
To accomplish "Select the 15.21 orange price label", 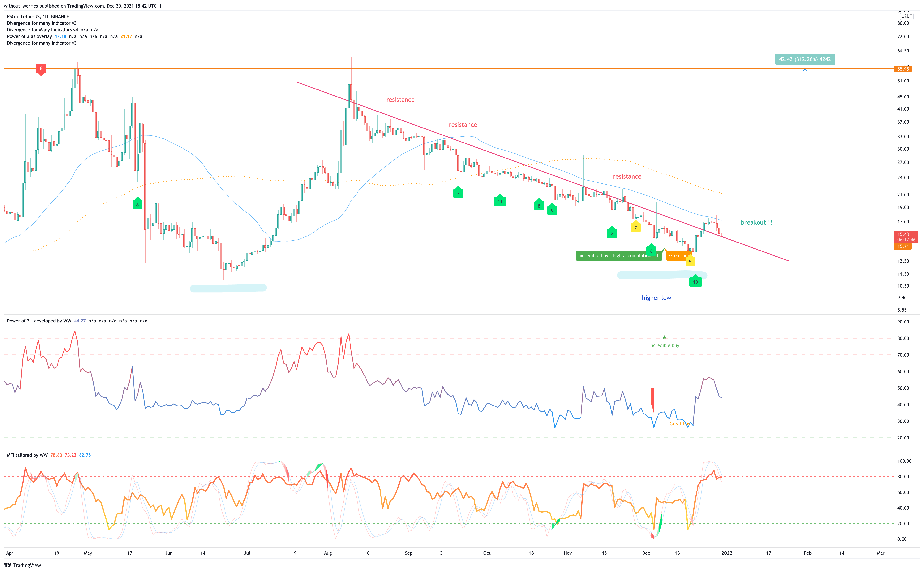I will (x=902, y=246).
